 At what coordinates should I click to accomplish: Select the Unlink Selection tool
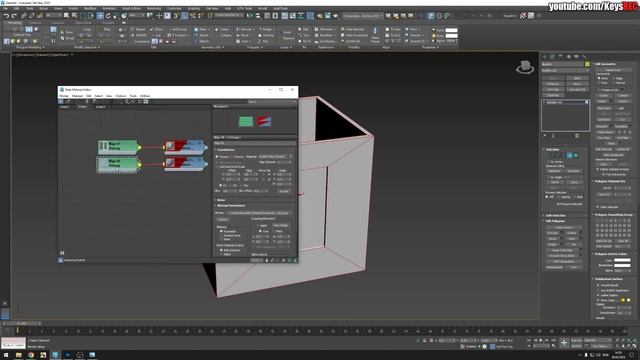point(31,16)
